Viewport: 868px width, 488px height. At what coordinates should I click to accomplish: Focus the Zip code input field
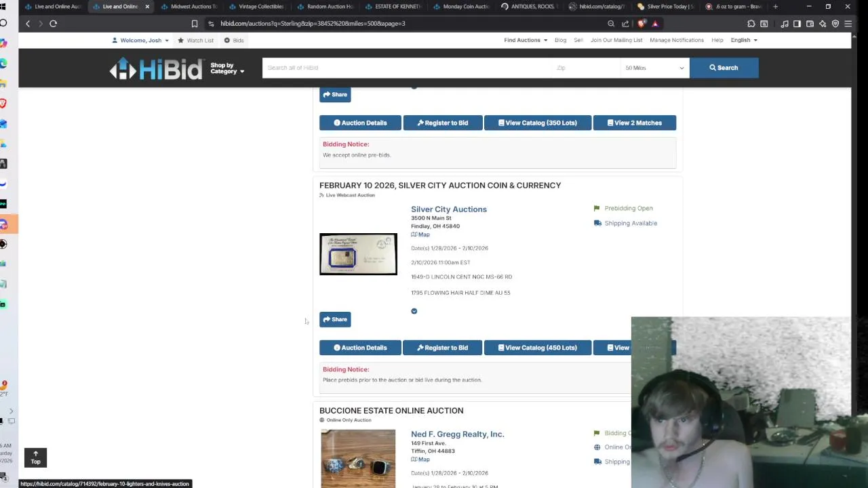tap(586, 68)
